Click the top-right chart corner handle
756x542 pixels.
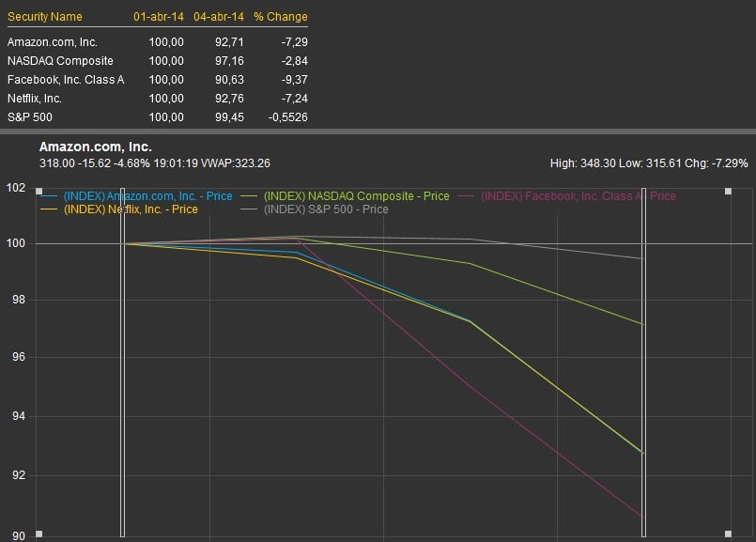[728, 192]
